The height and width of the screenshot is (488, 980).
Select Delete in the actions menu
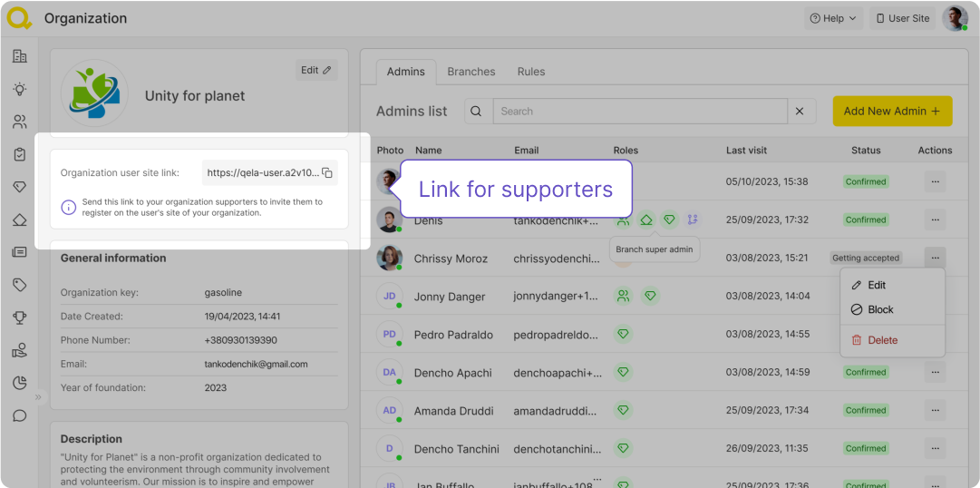click(x=882, y=340)
